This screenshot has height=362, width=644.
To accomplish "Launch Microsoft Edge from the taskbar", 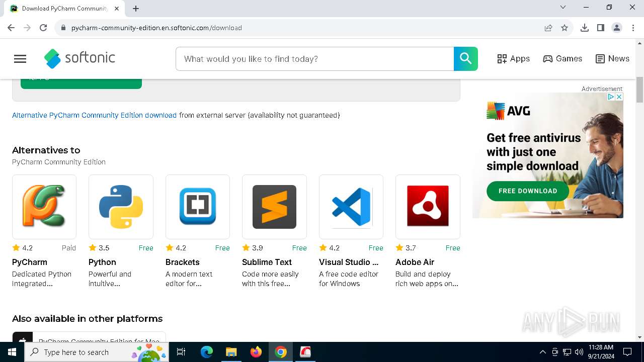I will point(207,352).
